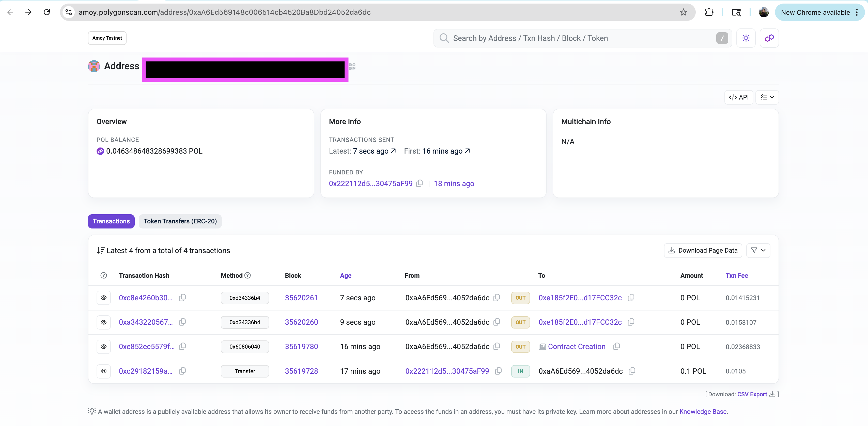This screenshot has height=426, width=868.
Task: Preview transaction 0xc29182159a with eye icon
Action: (x=103, y=371)
